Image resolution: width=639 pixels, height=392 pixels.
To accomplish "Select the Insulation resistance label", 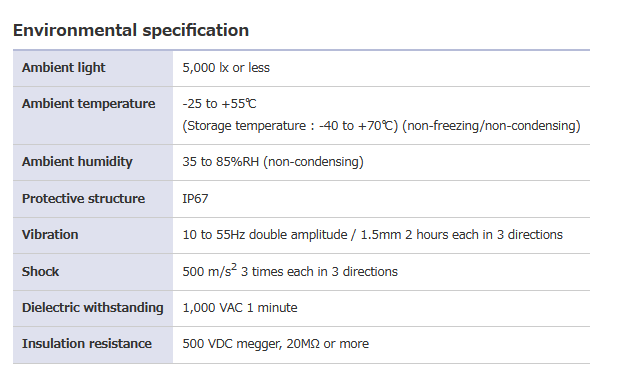I will click(x=87, y=344).
